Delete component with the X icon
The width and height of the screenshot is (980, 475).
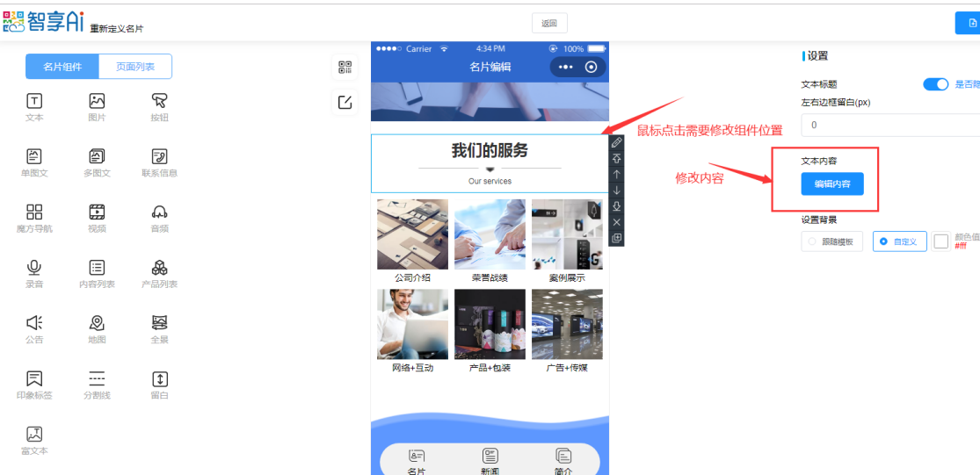point(616,222)
